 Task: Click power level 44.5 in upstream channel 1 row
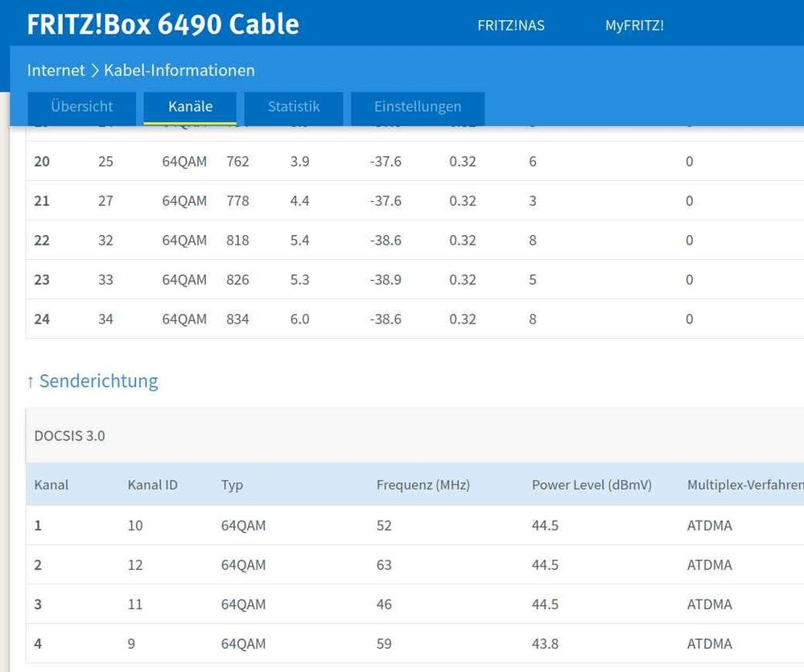tap(545, 526)
